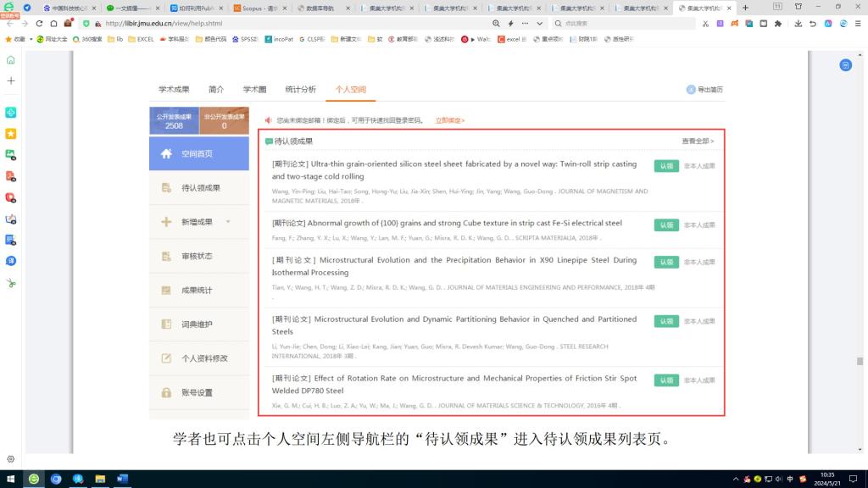Viewport: 868px width, 488px height.
Task: Switch to the 统计分析 tab
Action: (301, 90)
